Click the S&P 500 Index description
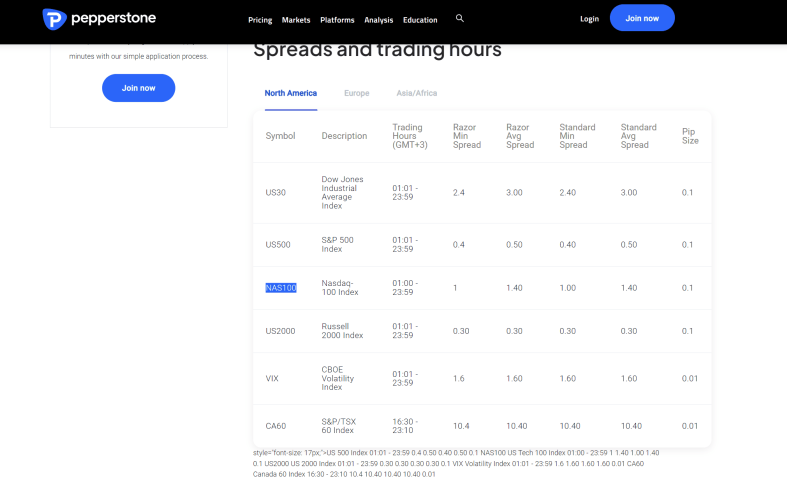Image resolution: width=787 pixels, height=498 pixels. click(337, 244)
